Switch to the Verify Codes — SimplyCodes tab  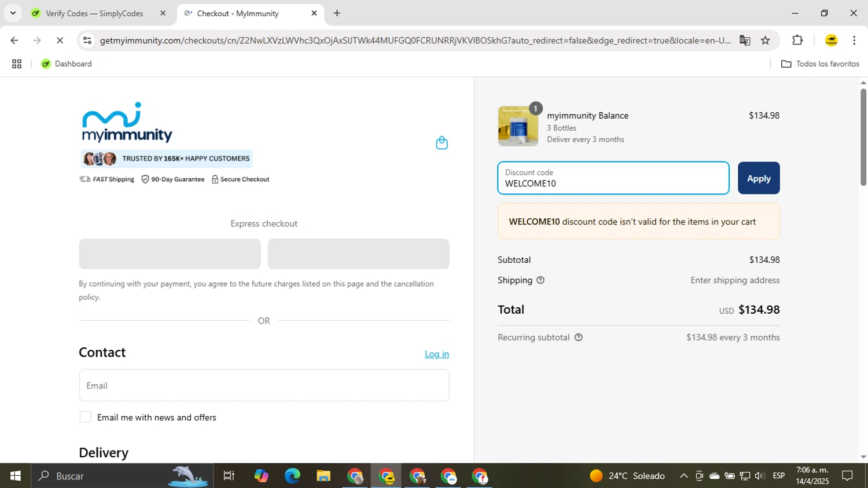click(x=98, y=13)
